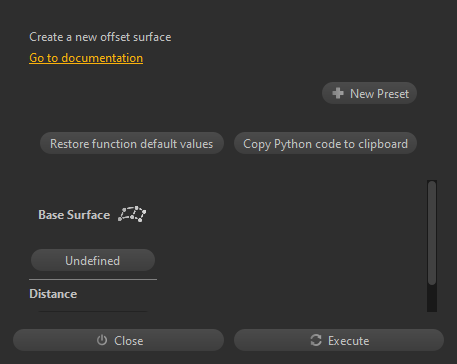Click the empty scrollbar track below the thumb
The width and height of the screenshot is (457, 364).
432,298
